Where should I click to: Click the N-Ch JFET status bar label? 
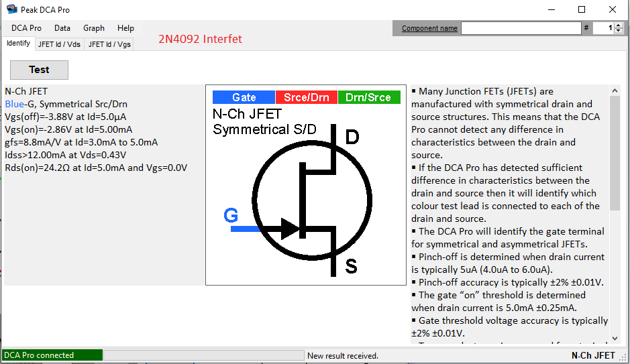593,355
